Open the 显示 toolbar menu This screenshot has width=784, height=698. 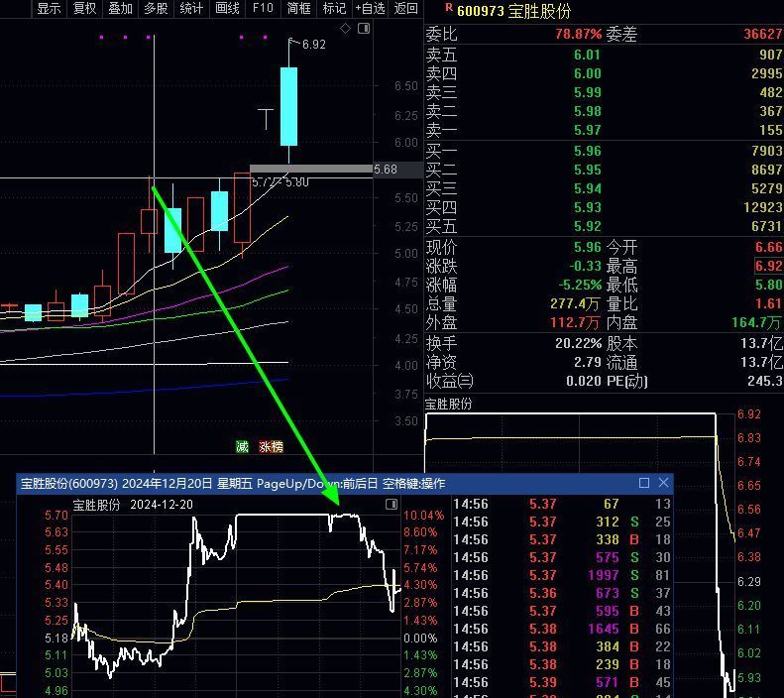(49, 8)
